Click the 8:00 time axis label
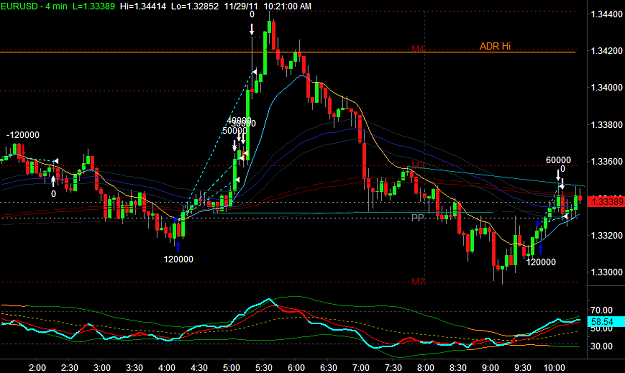Viewport: 625px width, 373px height. tap(425, 367)
